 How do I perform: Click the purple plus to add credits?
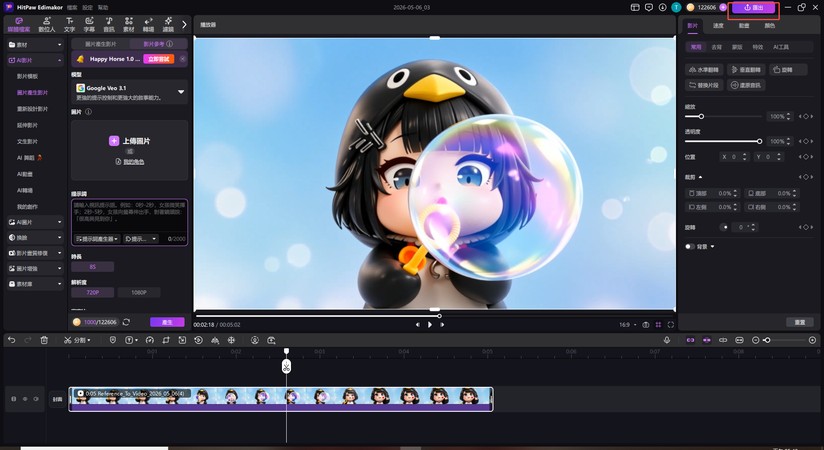click(x=723, y=7)
